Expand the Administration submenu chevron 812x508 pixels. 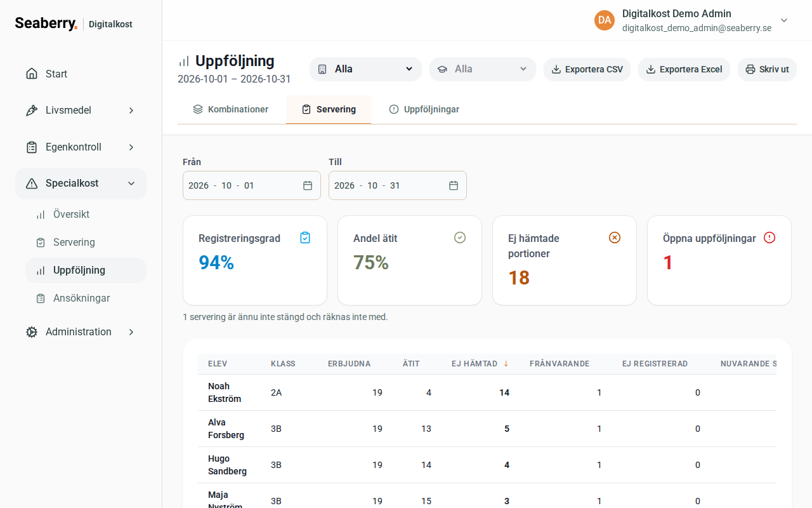click(x=131, y=332)
